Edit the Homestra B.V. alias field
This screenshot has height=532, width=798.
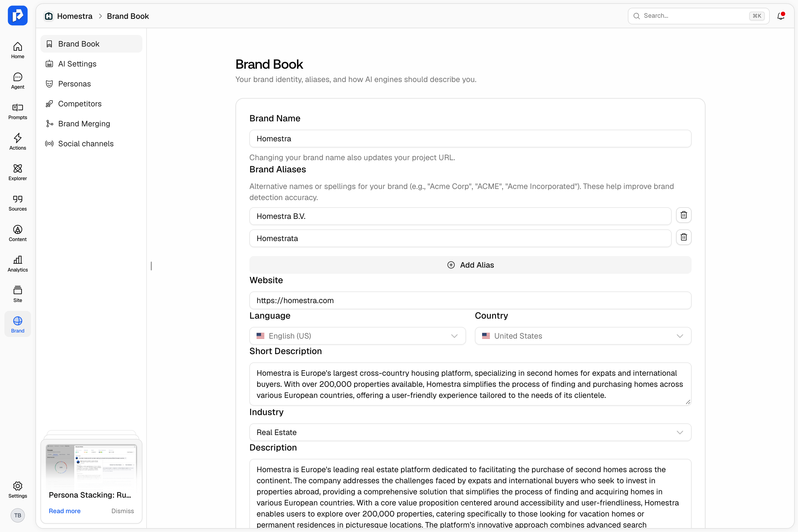460,216
